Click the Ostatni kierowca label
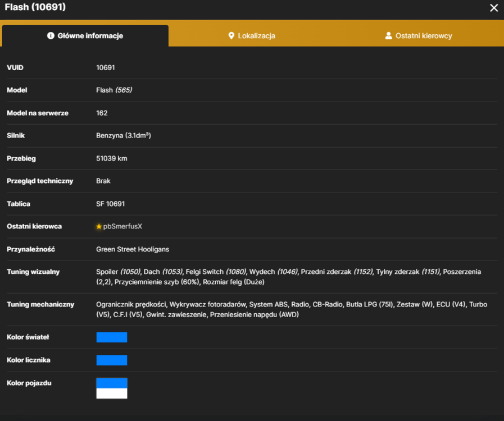Screen dimensions: 504x421 point(34,226)
